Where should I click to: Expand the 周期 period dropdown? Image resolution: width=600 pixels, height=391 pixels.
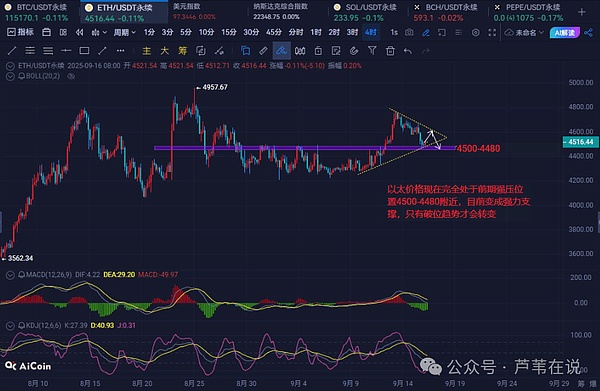click(125, 33)
